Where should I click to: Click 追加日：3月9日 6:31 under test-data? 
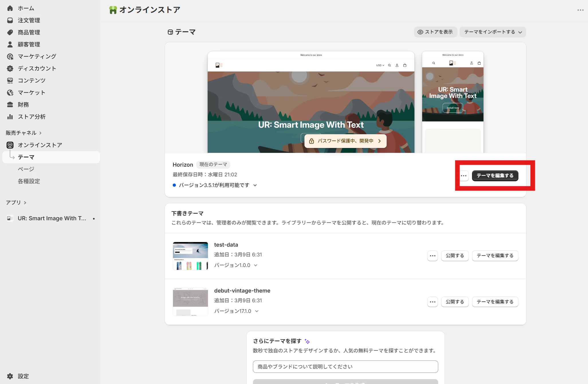pos(238,255)
